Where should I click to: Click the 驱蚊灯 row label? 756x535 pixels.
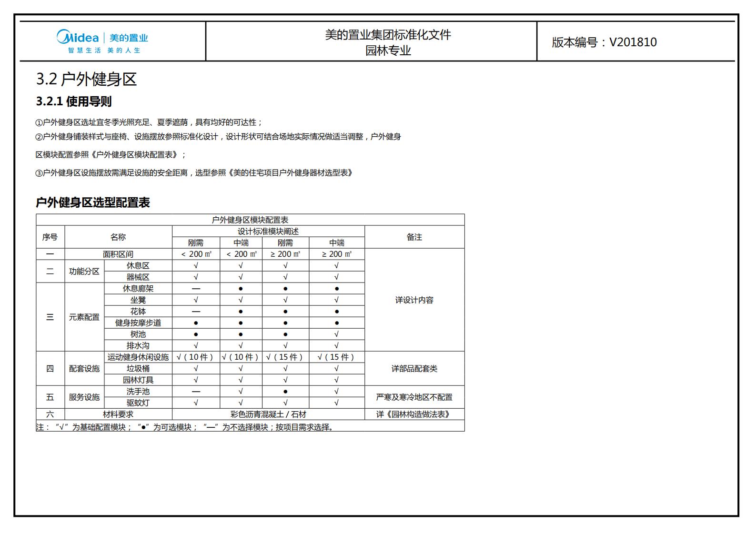[x=138, y=403]
